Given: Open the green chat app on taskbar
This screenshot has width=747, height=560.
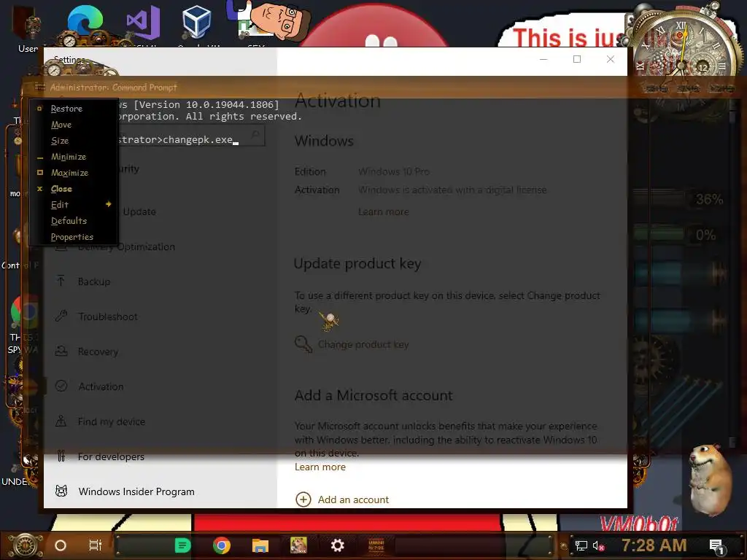Looking at the screenshot, I should pyautogui.click(x=182, y=545).
